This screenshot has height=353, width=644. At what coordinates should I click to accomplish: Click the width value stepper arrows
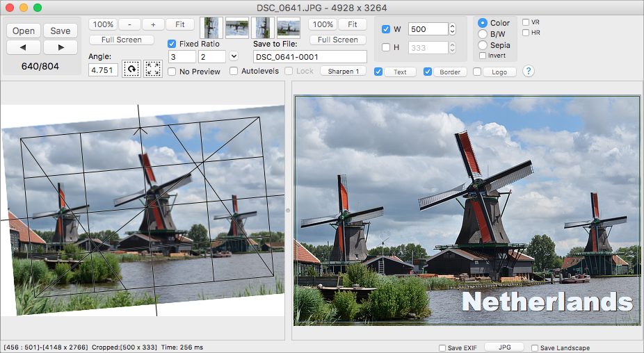click(452, 29)
